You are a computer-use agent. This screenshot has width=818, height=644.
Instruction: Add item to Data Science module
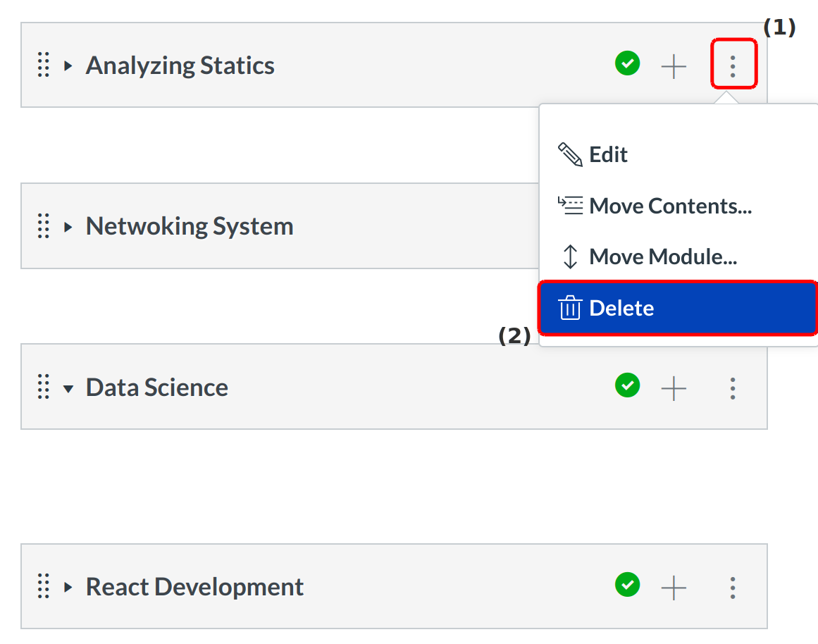click(674, 388)
